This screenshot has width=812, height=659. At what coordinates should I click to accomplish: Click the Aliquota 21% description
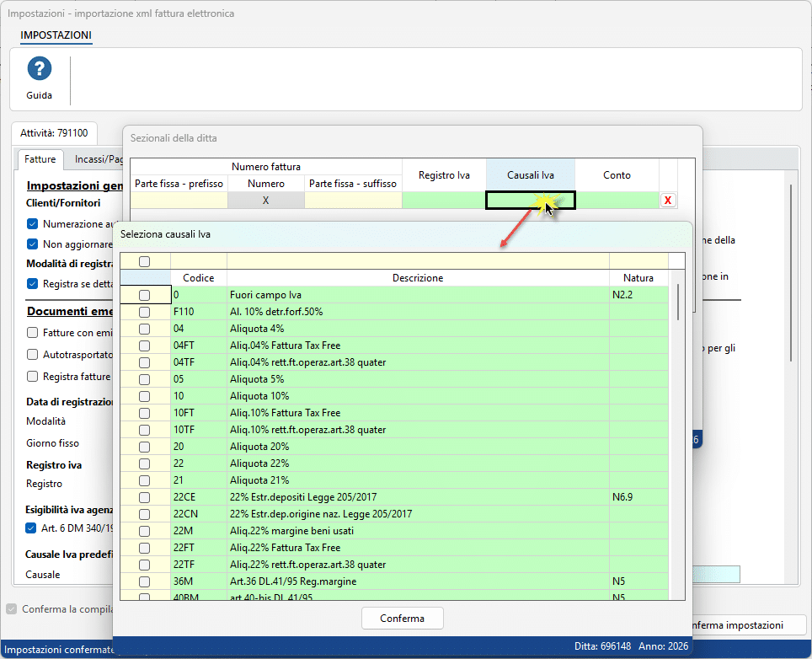259,480
